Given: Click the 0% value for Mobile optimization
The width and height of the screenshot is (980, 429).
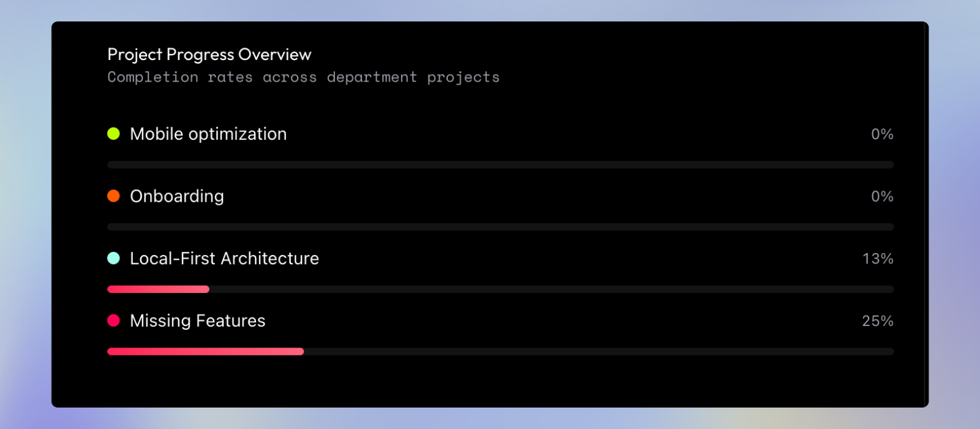Looking at the screenshot, I should click(882, 134).
